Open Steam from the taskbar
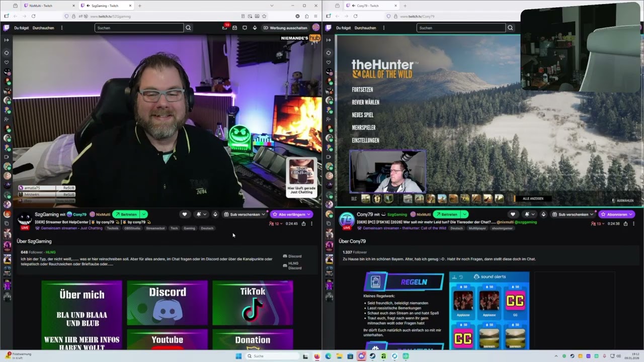The image size is (644, 362). click(372, 356)
